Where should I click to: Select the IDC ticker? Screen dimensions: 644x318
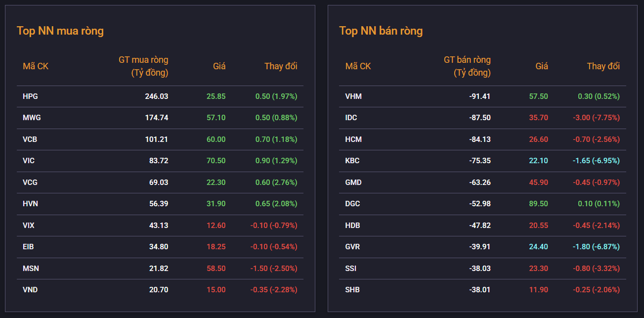pos(351,118)
